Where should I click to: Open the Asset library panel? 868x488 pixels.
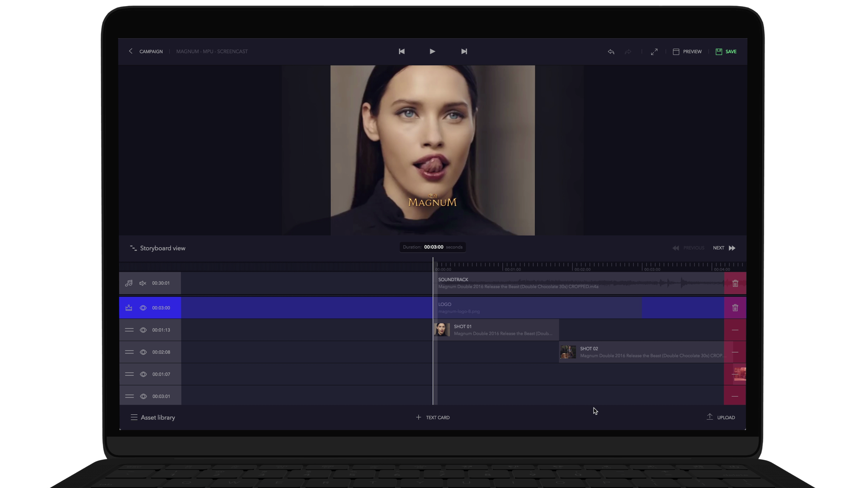153,417
